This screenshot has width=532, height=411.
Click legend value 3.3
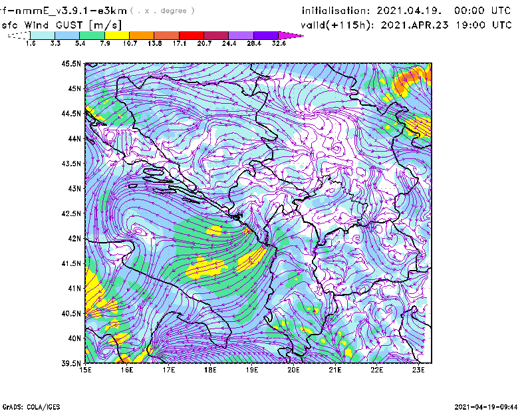click(55, 43)
